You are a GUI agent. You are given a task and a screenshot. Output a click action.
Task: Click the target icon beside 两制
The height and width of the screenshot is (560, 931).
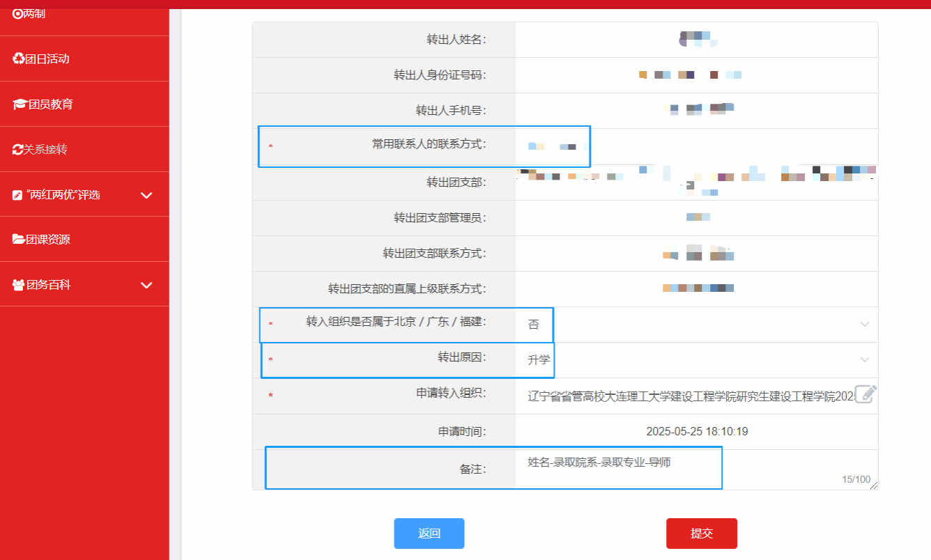point(18,13)
